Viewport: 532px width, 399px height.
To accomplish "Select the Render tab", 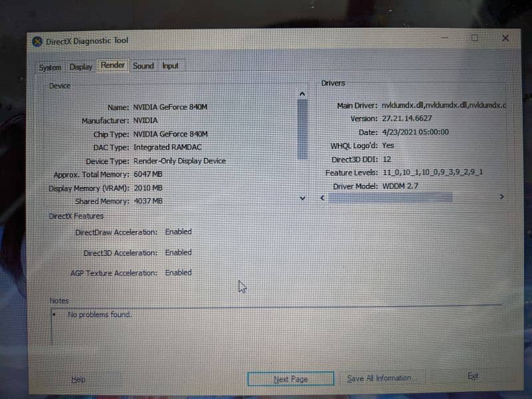I will coord(113,65).
